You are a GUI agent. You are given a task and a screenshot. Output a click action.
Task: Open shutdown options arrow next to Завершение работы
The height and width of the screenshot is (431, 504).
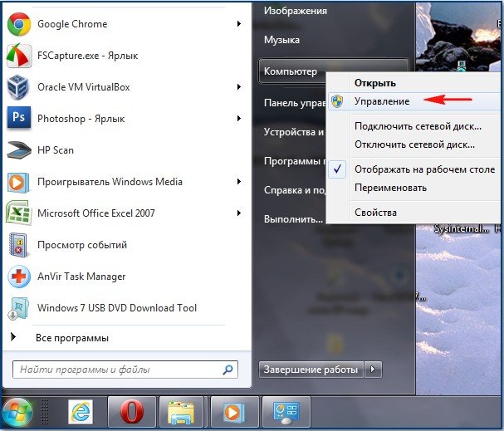[x=374, y=369]
